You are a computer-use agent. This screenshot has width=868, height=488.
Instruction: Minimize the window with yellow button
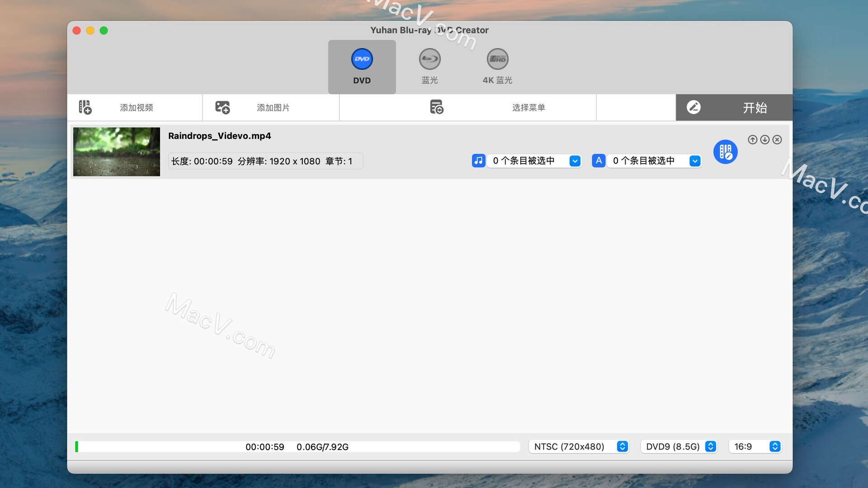click(x=90, y=30)
